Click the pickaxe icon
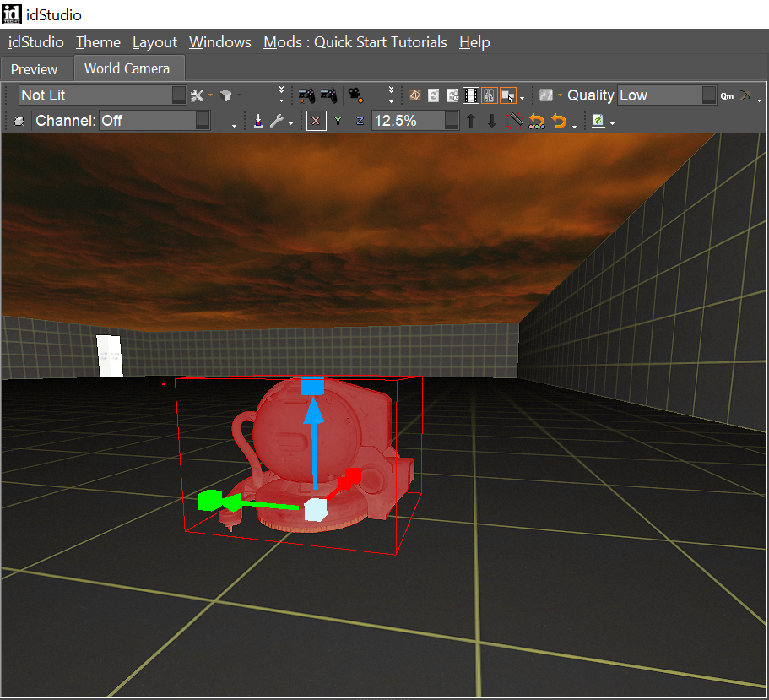The width and height of the screenshot is (769, 700). click(x=745, y=95)
